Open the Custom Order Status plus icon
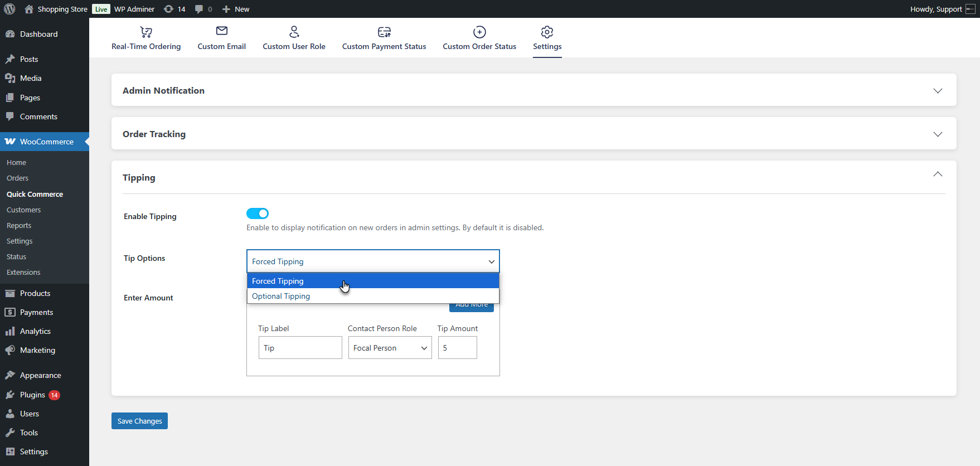This screenshot has height=466, width=980. [x=479, y=32]
